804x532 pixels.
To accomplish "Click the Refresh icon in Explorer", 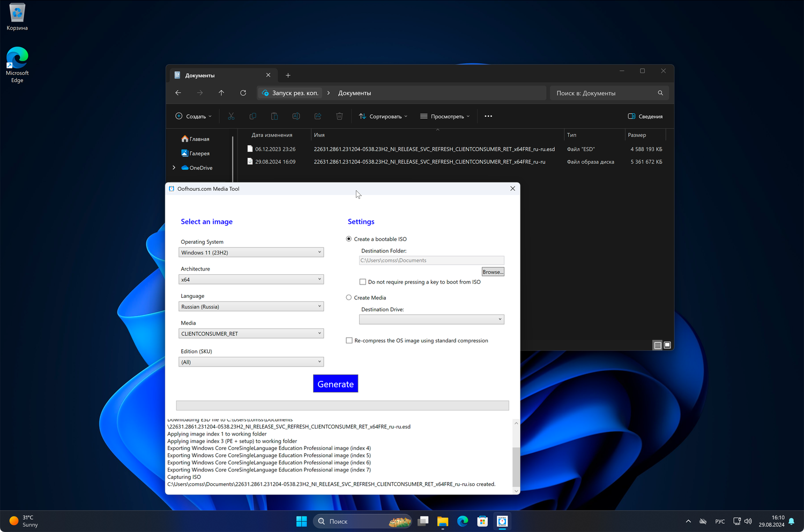I will click(243, 93).
